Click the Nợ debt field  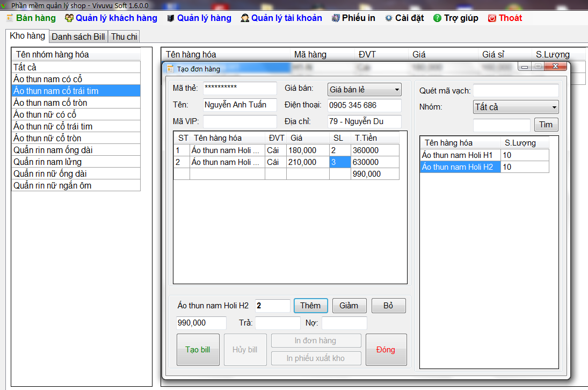pos(344,323)
